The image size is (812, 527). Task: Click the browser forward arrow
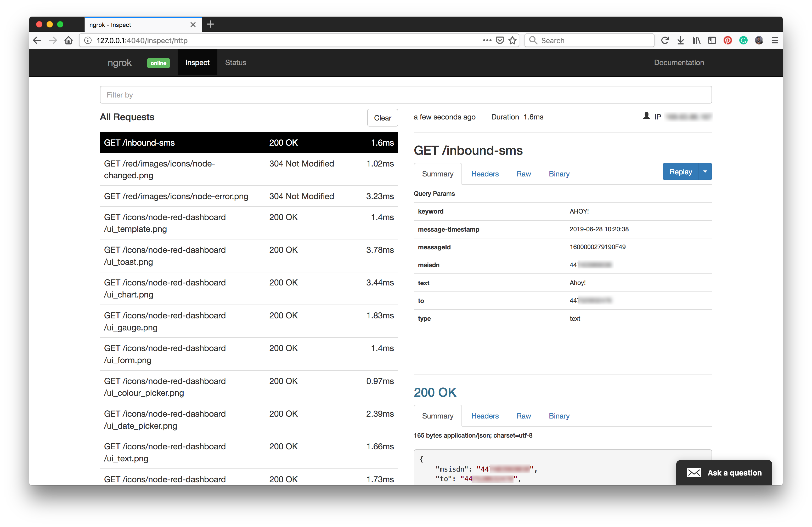[x=53, y=41]
